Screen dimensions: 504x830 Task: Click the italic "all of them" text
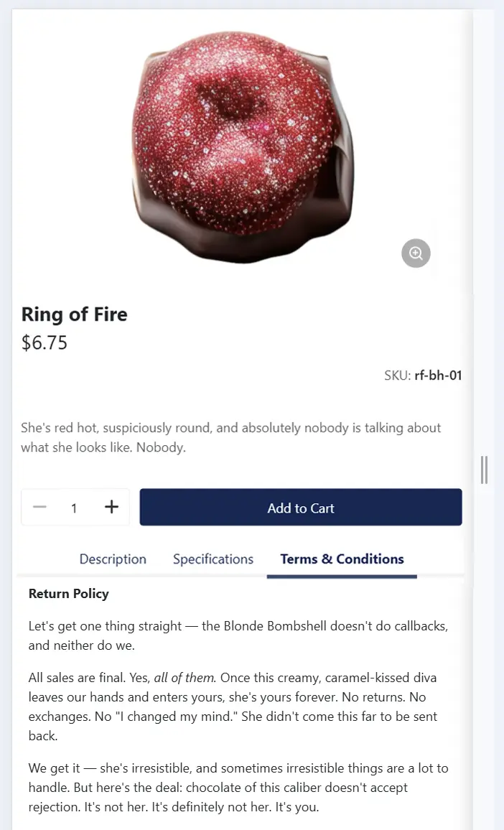pyautogui.click(x=185, y=678)
